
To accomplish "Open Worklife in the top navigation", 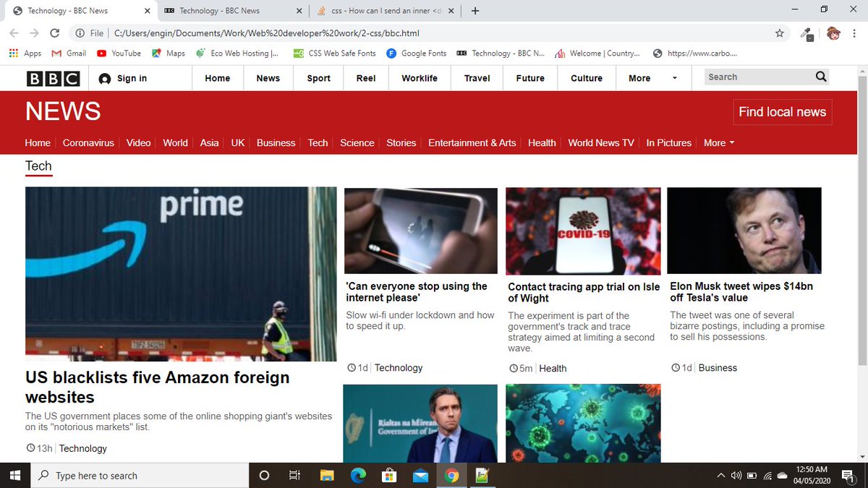I will coord(420,78).
